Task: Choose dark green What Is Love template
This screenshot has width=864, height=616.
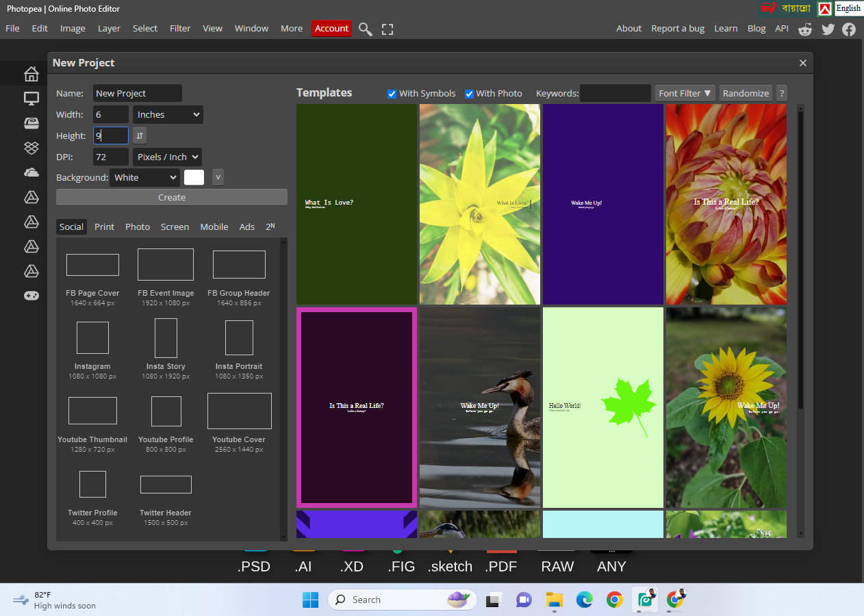Action: point(357,204)
